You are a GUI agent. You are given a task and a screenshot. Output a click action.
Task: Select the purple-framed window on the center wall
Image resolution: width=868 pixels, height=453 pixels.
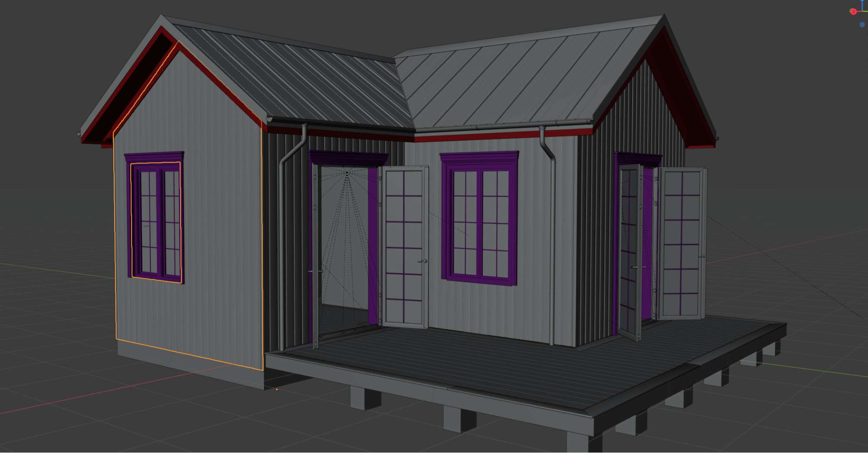coord(480,218)
